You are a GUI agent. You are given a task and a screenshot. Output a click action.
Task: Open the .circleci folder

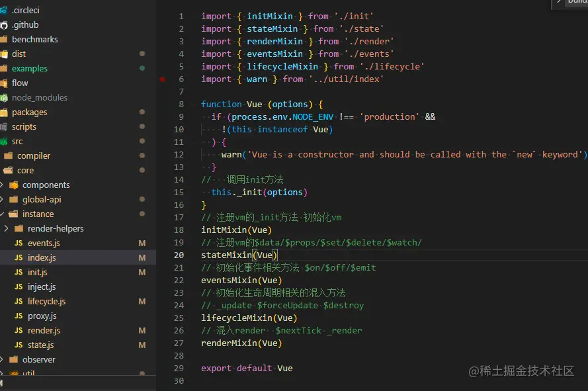[x=26, y=10]
